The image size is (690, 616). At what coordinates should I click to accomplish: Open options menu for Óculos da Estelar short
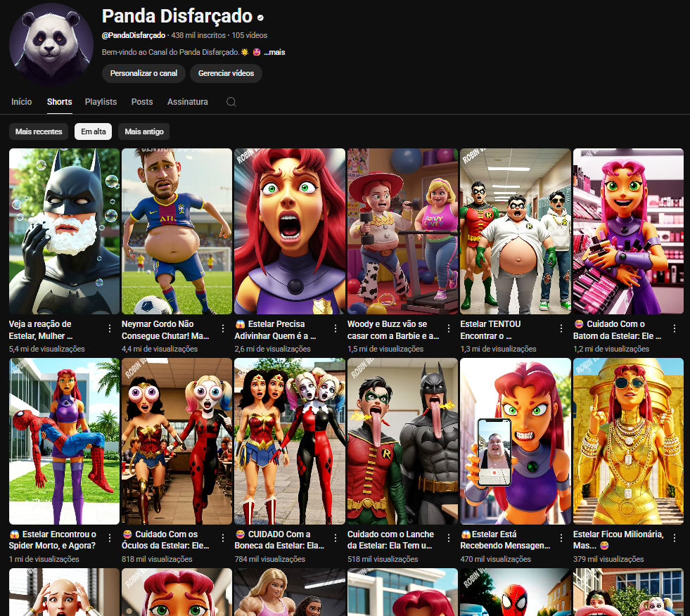(223, 538)
